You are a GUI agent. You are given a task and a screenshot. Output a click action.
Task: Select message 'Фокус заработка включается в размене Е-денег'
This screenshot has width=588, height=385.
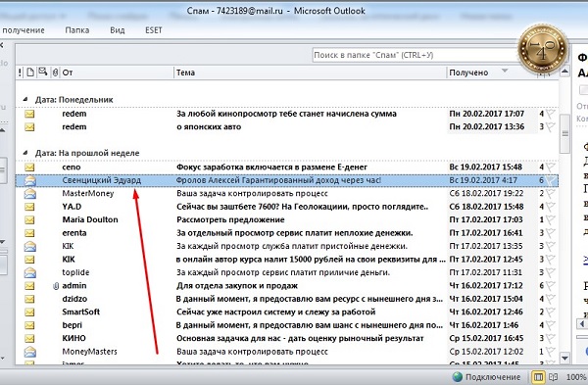click(x=271, y=168)
